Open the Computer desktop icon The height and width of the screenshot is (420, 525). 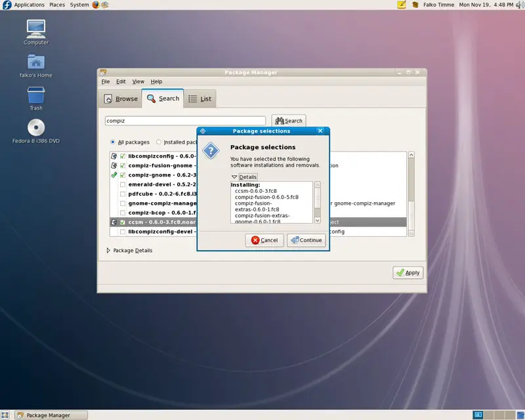36,33
